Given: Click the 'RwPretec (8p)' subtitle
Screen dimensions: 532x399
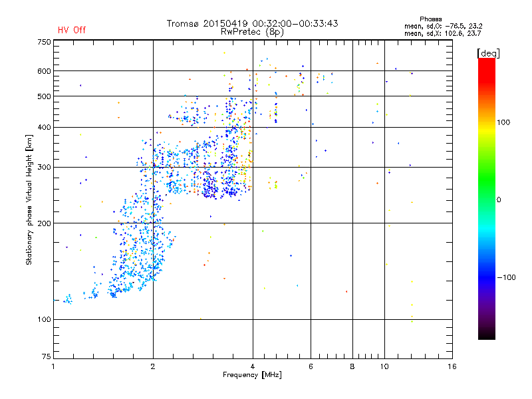Looking at the screenshot, I should point(252,32).
